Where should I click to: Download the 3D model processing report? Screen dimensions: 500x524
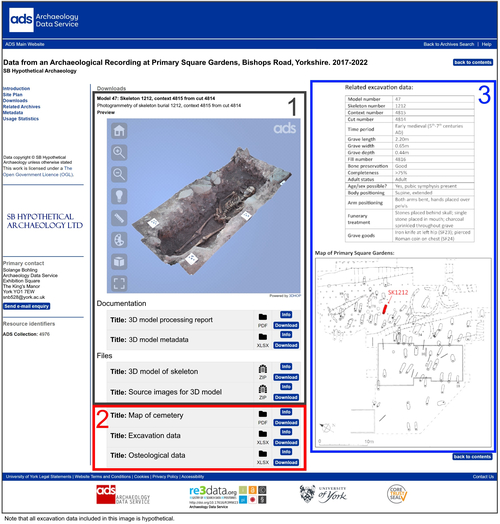[x=286, y=325]
